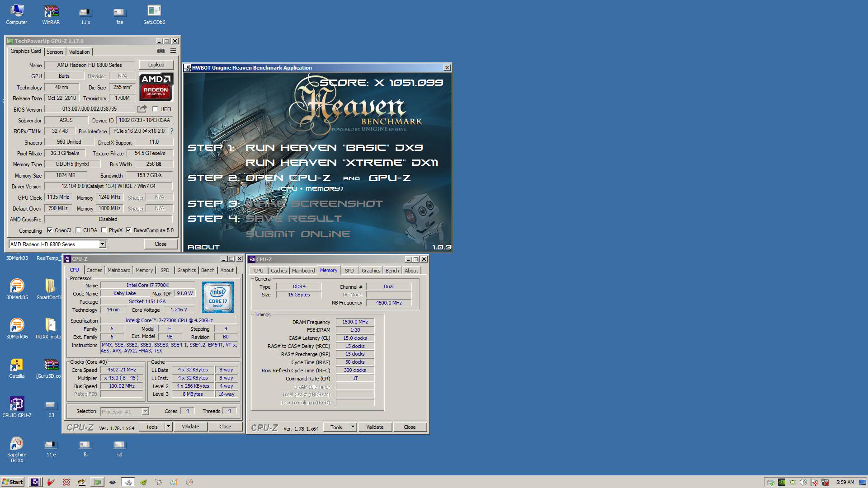868x488 pixels.
Task: Open the 3DMark05 desktop shortcut
Action: coord(17,289)
